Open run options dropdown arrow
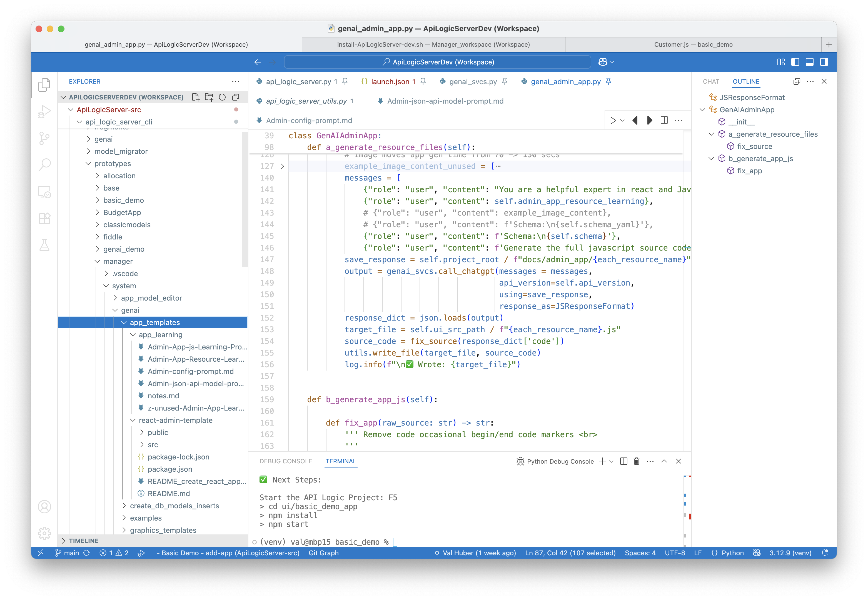The width and height of the screenshot is (868, 600). [x=622, y=121]
